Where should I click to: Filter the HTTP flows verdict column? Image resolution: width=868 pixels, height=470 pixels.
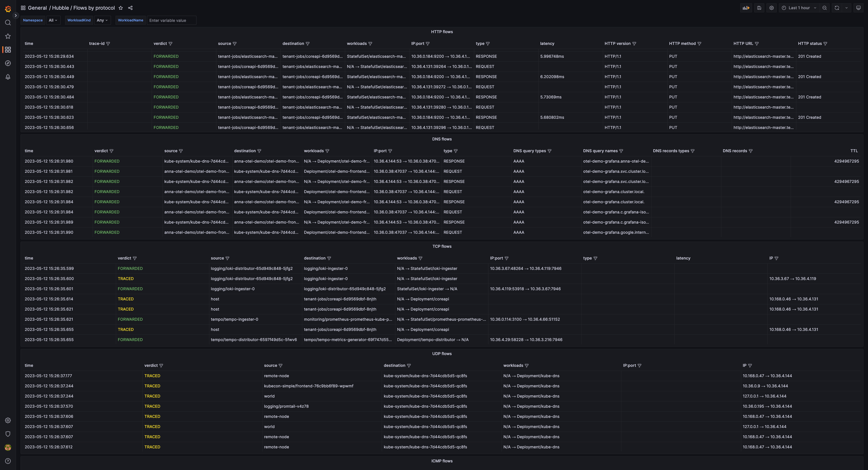click(171, 44)
